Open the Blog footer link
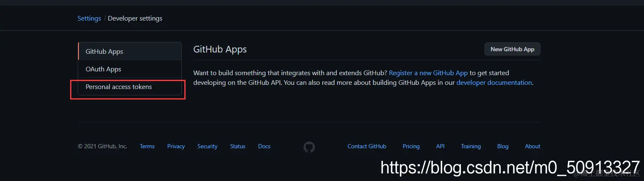The image size is (644, 181). pos(503,146)
